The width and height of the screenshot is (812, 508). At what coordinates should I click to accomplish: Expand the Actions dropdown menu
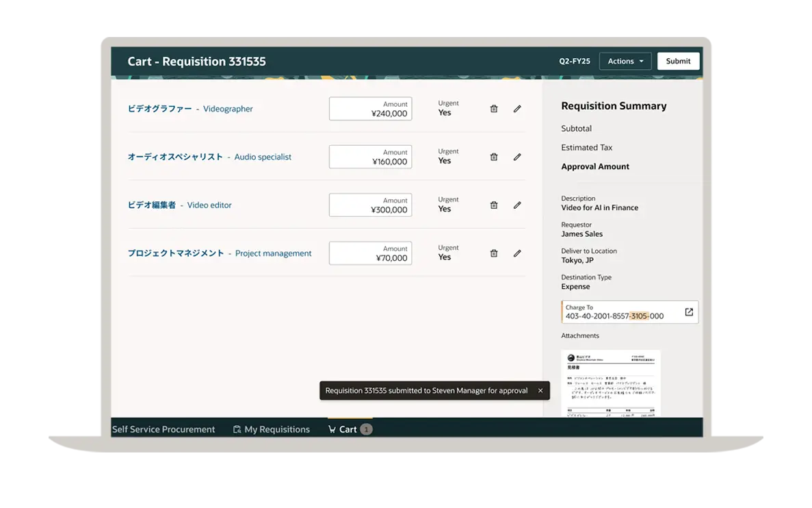coord(625,62)
